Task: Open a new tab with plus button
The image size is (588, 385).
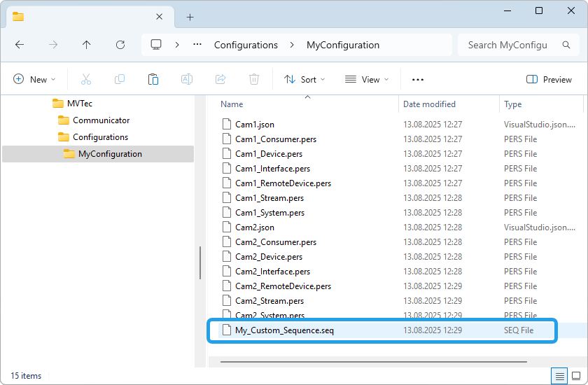Action: point(190,17)
